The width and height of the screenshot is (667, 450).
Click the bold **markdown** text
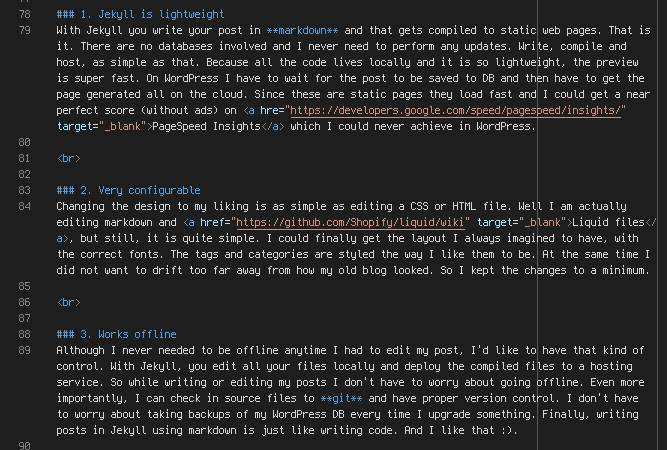[x=302, y=31]
